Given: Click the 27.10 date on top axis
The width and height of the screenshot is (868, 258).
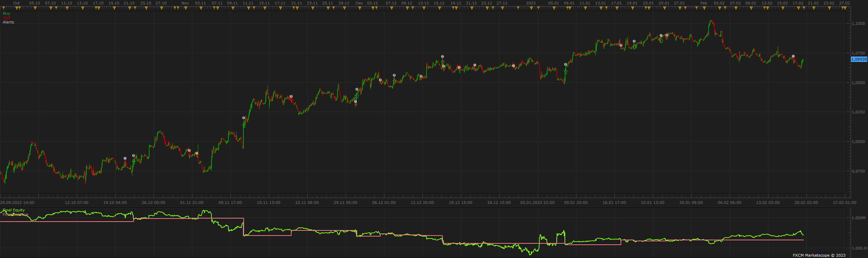Looking at the screenshot, I should (161, 3).
